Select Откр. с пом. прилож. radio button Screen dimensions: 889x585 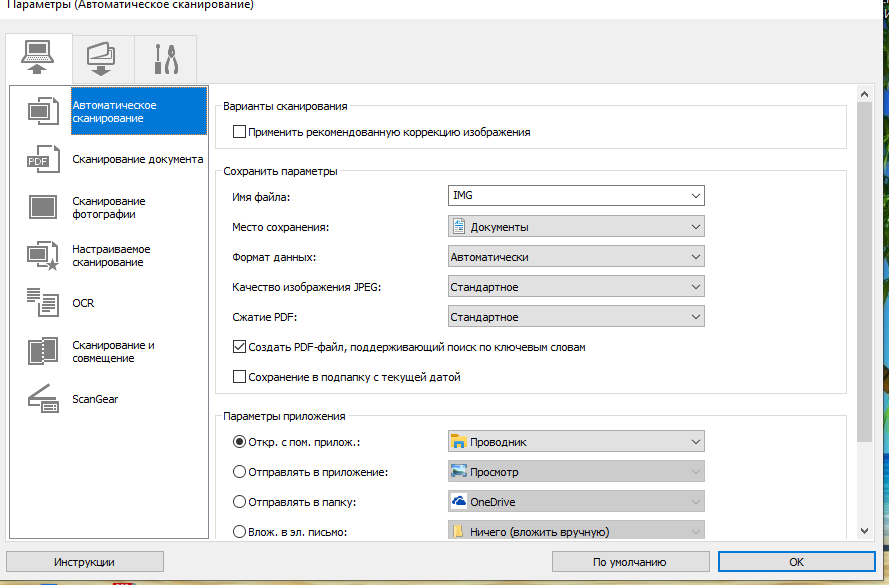[239, 442]
